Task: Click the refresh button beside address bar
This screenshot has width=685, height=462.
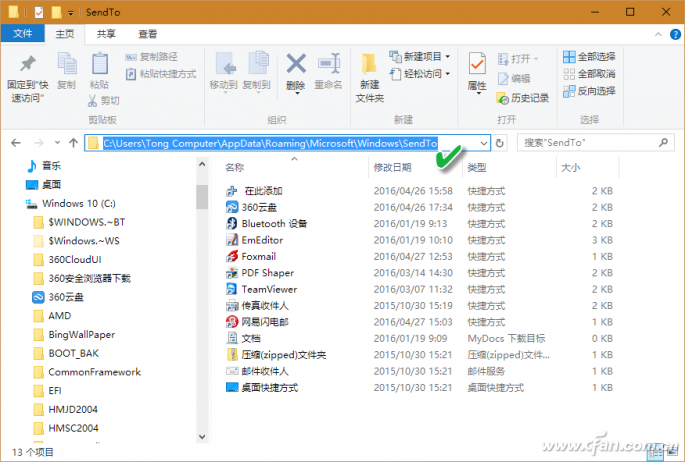Action: 500,143
